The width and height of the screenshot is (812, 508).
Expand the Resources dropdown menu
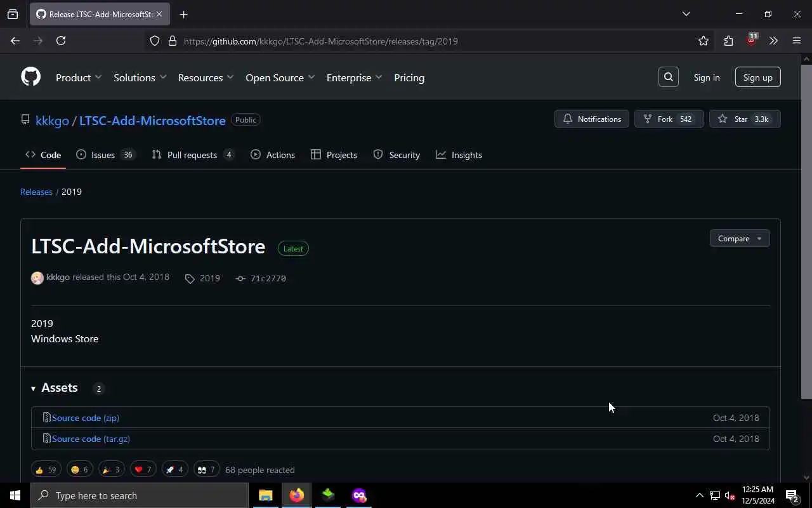[206, 77]
